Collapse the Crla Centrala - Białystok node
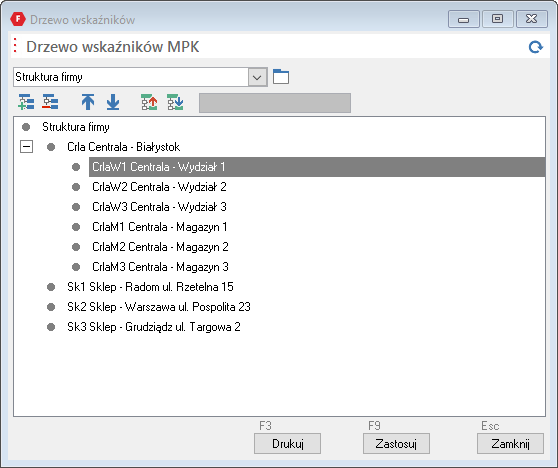 point(26,147)
